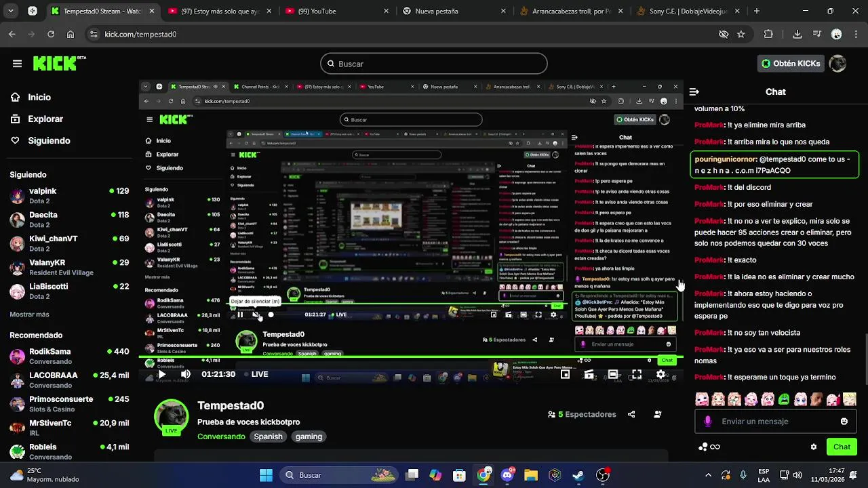Open Primosconsuerte recommended channel

69,403
